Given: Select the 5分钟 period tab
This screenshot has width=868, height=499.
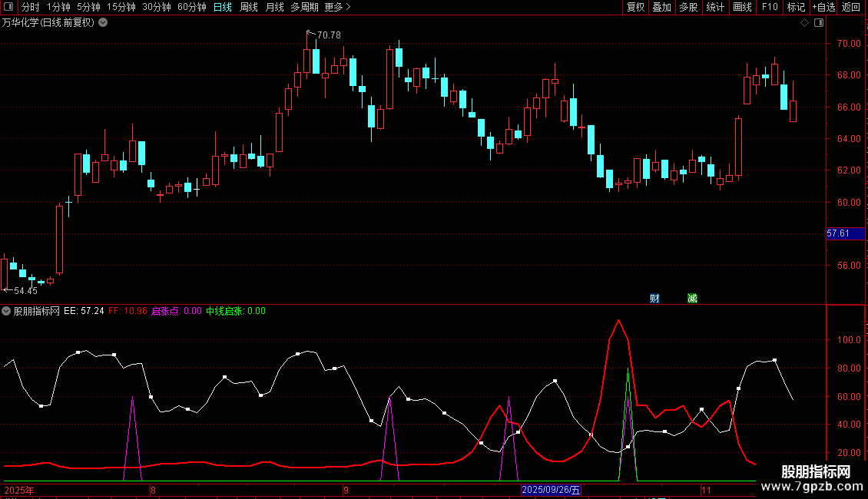Looking at the screenshot, I should click(x=88, y=7).
